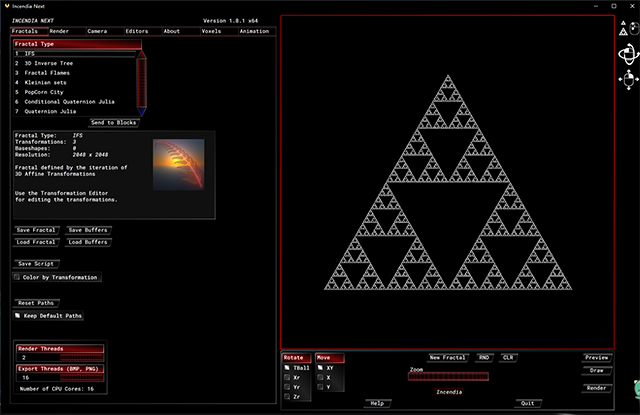The height and width of the screenshot is (415, 640).
Task: Toggle the TBall rotate checkbox
Action: (286, 369)
